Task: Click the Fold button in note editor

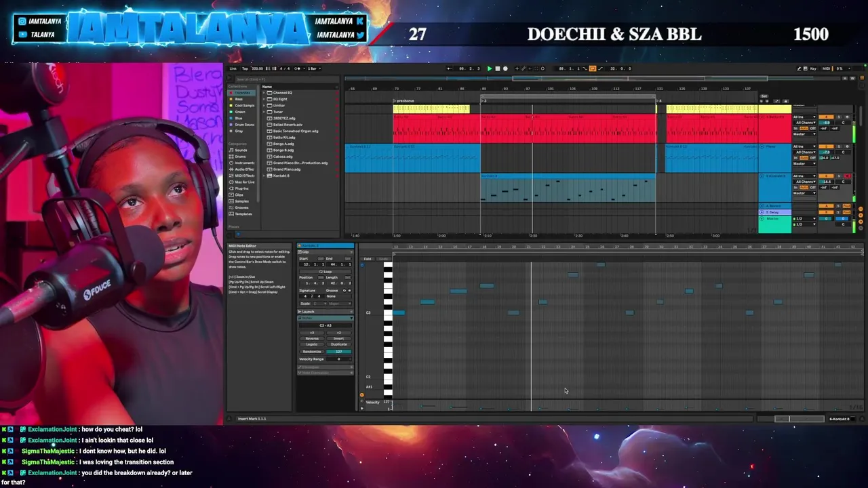Action: 368,259
